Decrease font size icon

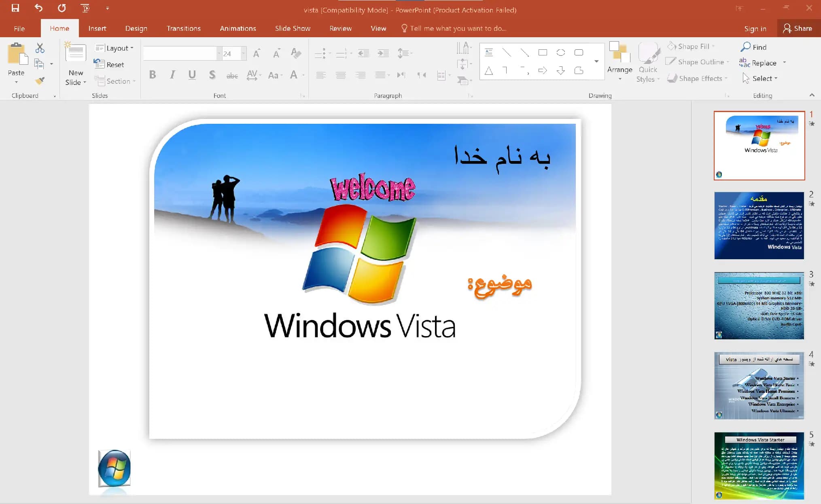pos(276,53)
